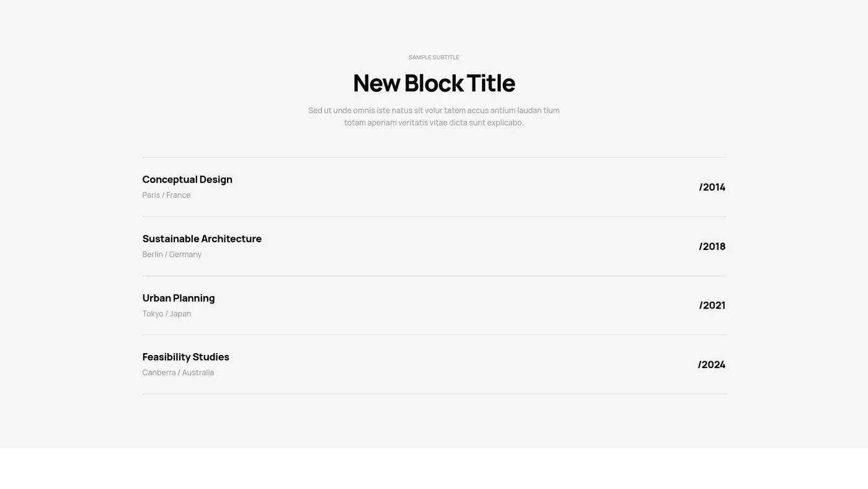Screen dimensions: 868x489
Task: Open the Conceptual Design entry
Action: click(187, 179)
